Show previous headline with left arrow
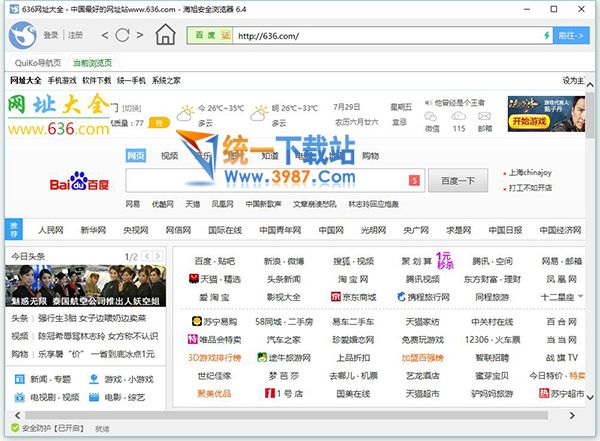 pyautogui.click(x=147, y=256)
